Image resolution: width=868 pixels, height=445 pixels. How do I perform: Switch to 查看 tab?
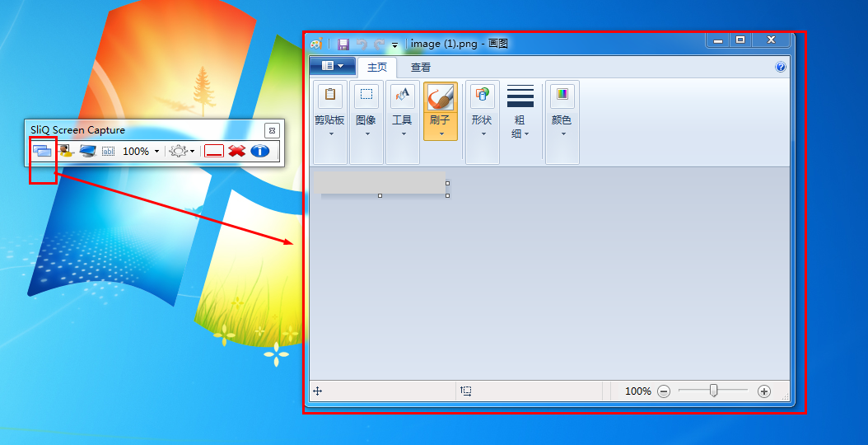421,68
